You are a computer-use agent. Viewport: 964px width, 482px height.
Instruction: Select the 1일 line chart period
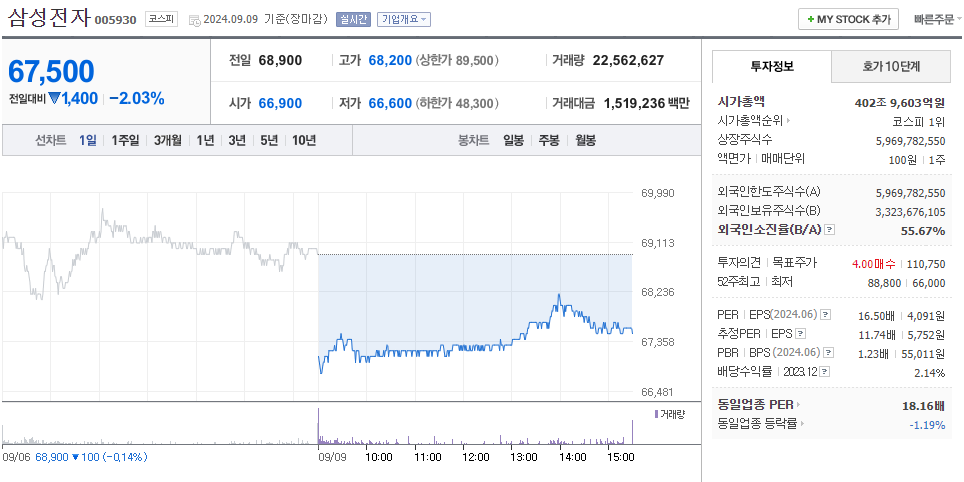(x=87, y=140)
